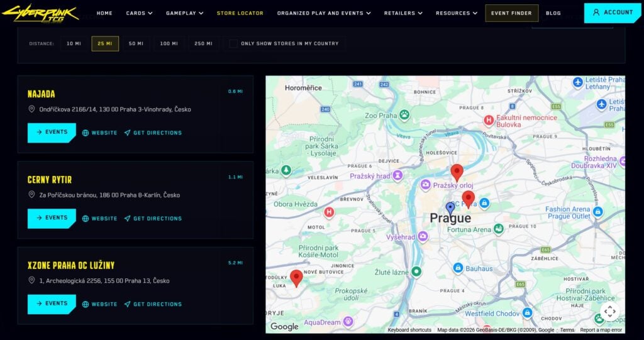Visit the Cerny Rytir website
Viewport: 644px width, 340px height.
(x=100, y=219)
